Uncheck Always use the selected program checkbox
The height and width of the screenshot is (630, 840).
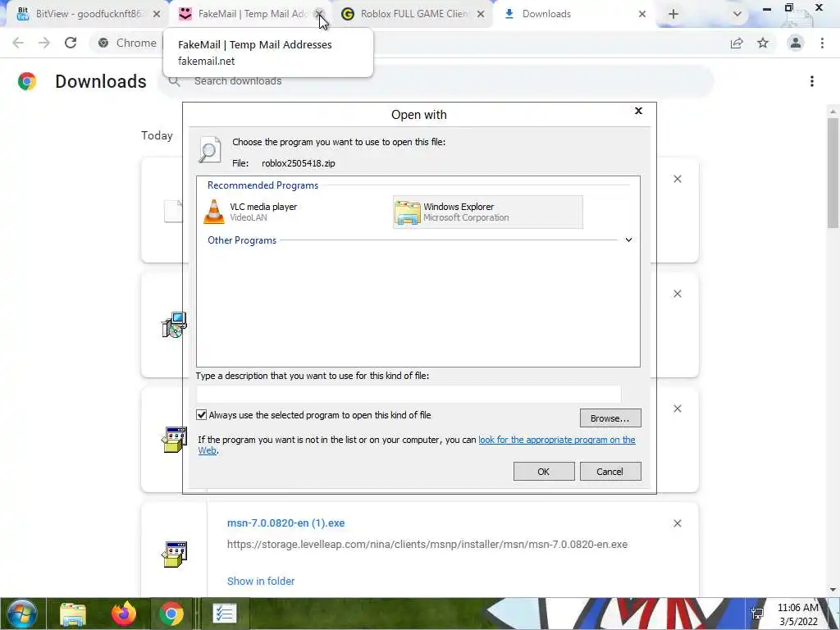tap(202, 414)
